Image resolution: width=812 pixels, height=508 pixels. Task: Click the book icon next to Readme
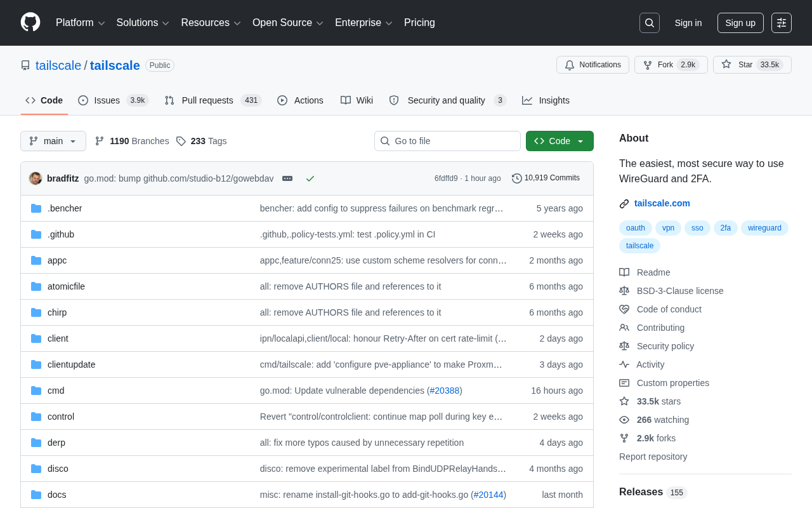(624, 272)
